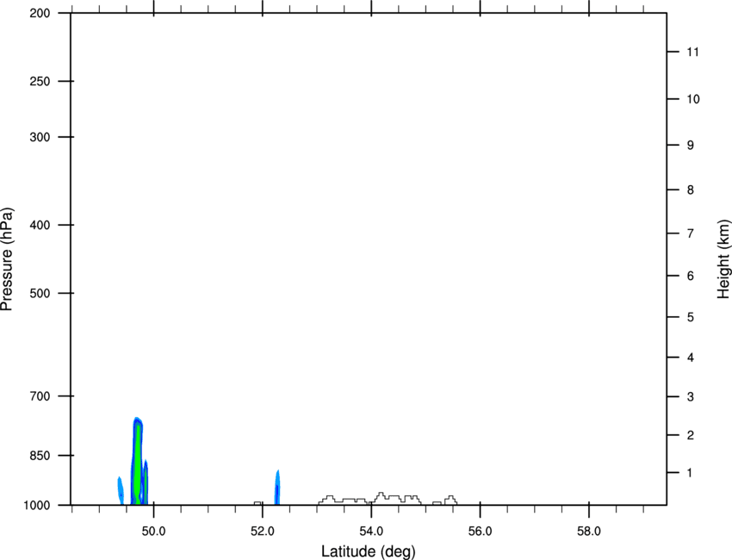Click pressure tick label 250
The height and width of the screenshot is (560, 732).
coord(40,81)
